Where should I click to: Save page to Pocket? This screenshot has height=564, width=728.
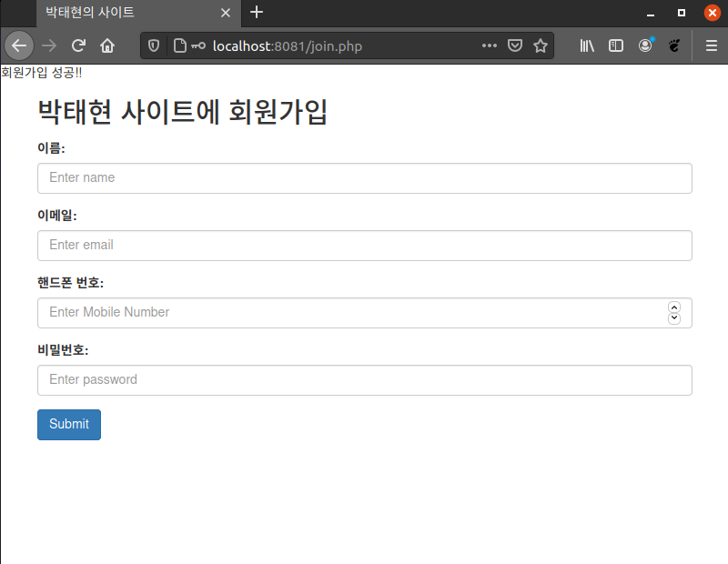(515, 45)
